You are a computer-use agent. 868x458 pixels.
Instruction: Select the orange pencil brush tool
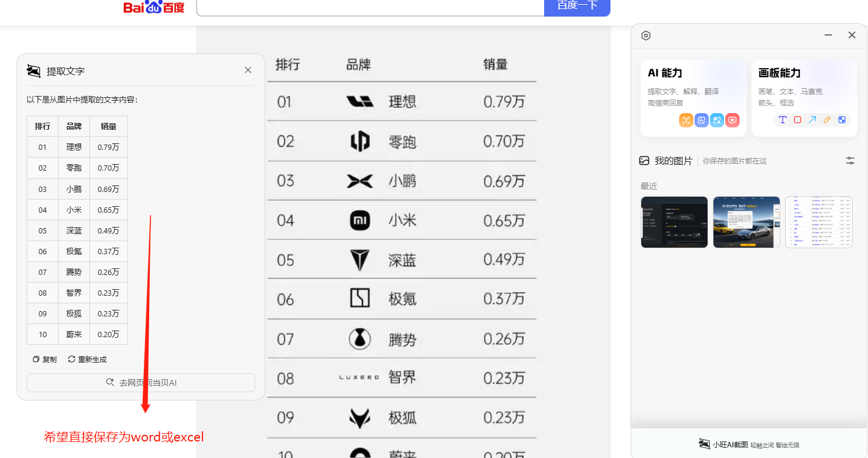click(x=827, y=120)
